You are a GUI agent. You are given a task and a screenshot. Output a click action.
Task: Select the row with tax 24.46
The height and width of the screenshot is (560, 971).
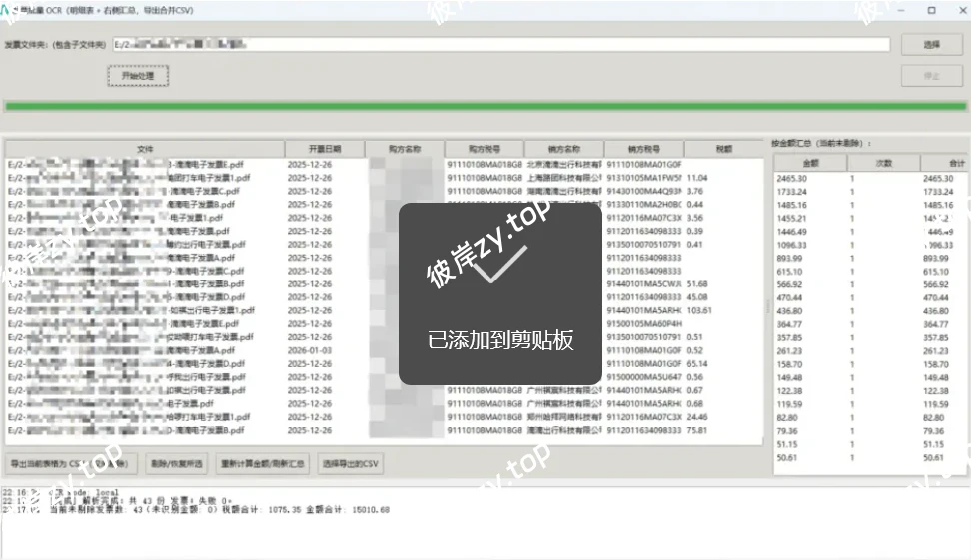click(x=384, y=417)
